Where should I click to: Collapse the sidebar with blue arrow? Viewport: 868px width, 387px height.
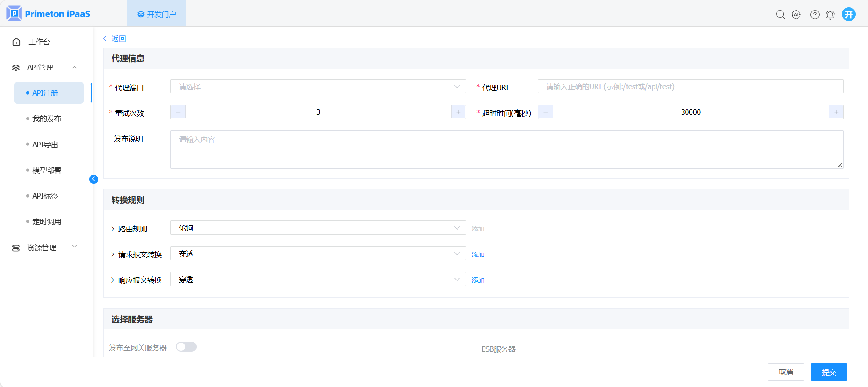(94, 179)
